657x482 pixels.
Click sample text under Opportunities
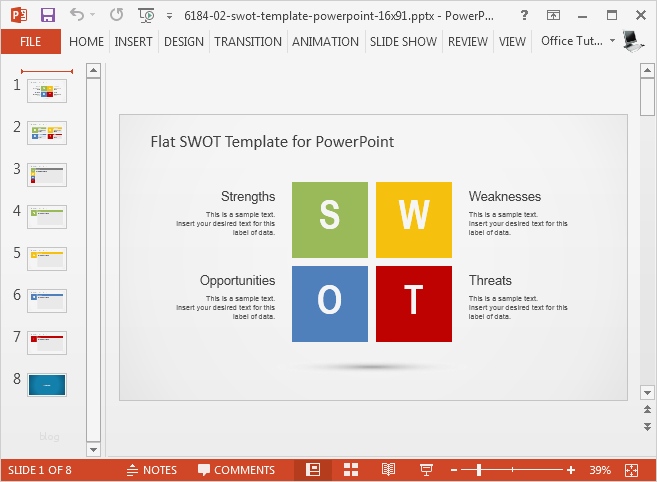point(225,308)
